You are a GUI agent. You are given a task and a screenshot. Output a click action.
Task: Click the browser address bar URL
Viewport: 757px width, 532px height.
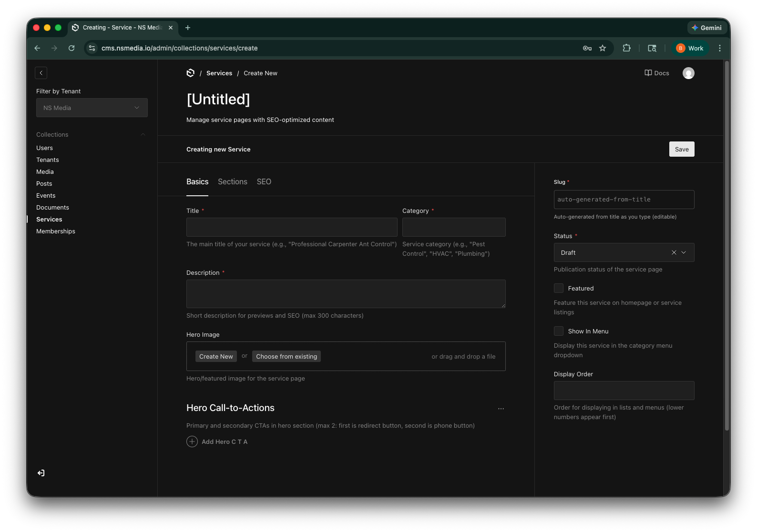pos(179,48)
